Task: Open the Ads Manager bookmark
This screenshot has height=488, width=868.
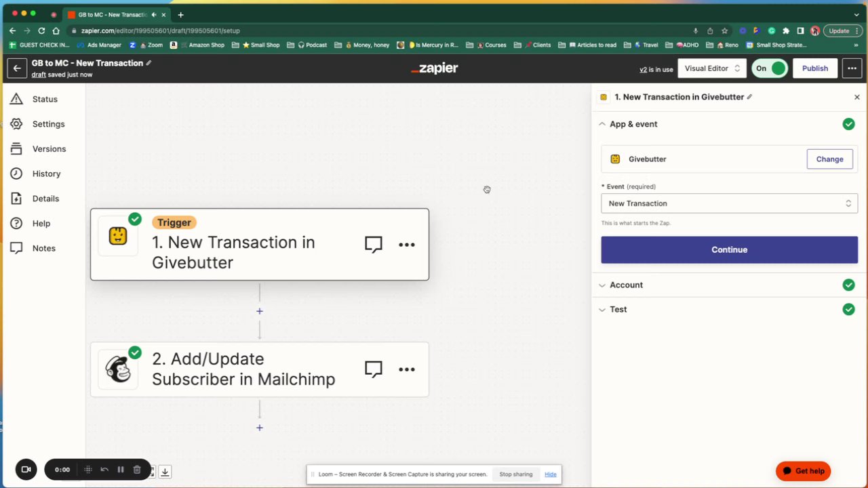Action: 99,45
